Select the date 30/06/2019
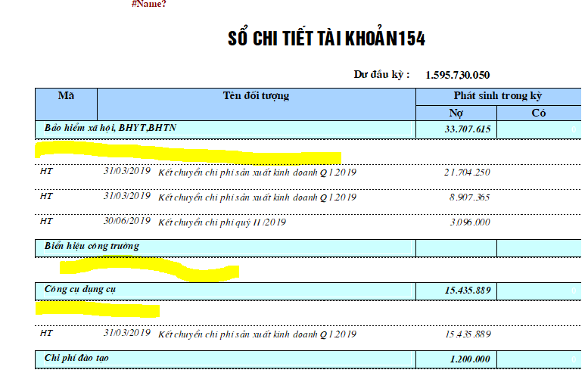Image resolution: width=588 pixels, height=373 pixels. coord(126,221)
